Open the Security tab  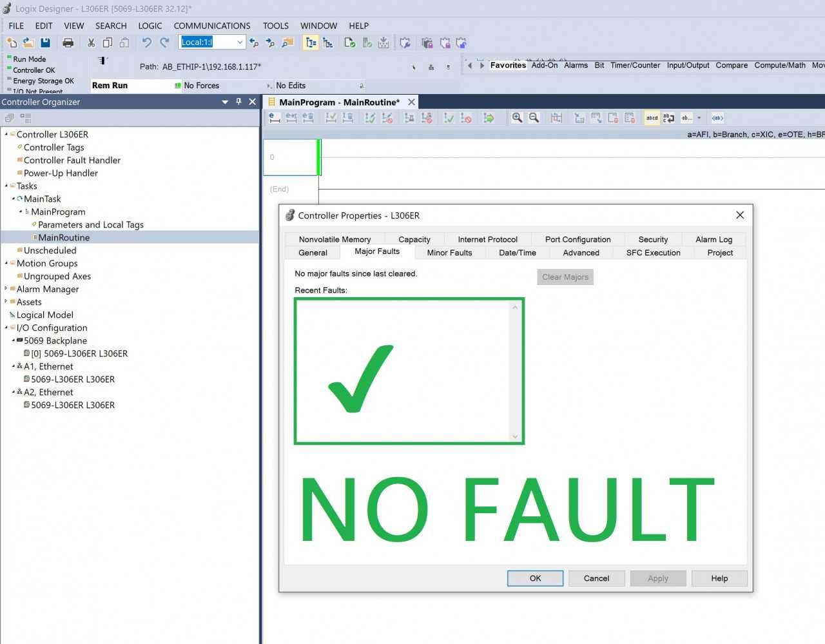(x=653, y=239)
